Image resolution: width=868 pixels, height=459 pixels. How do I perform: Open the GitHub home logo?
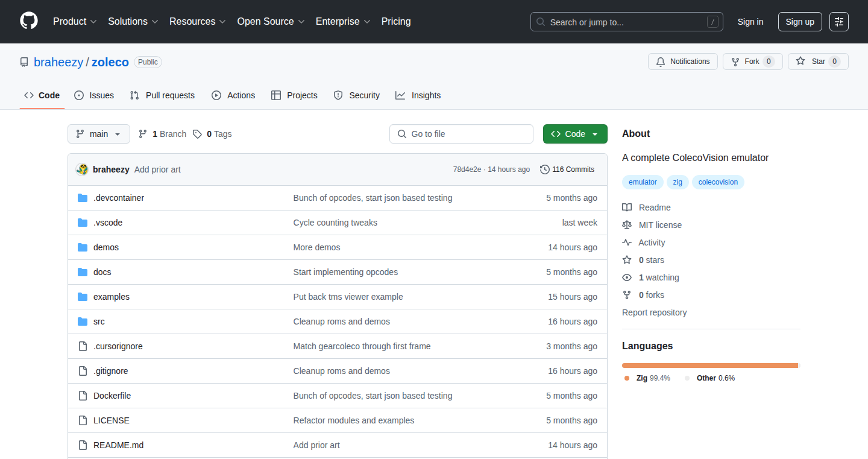click(x=29, y=21)
